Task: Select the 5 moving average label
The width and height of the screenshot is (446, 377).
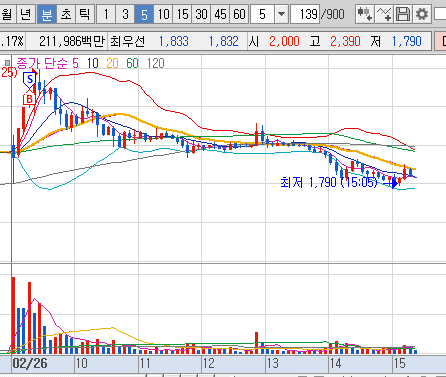Action: tap(75, 63)
